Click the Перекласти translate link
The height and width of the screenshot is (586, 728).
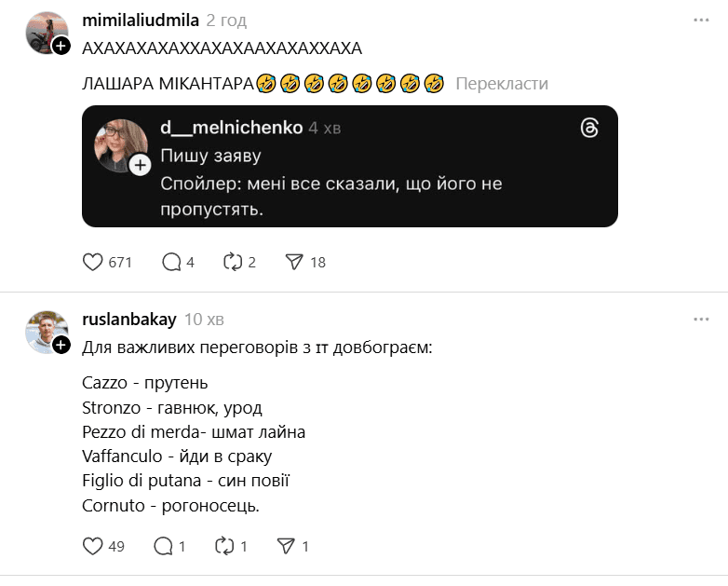click(502, 84)
